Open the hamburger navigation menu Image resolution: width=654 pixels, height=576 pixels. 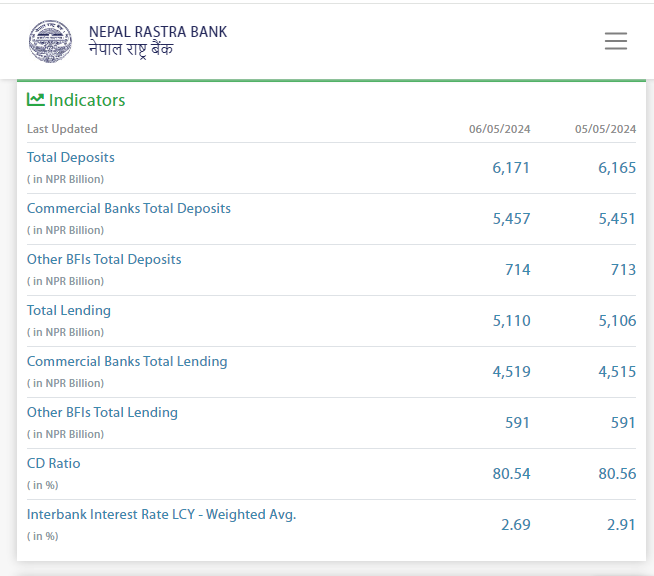(615, 41)
